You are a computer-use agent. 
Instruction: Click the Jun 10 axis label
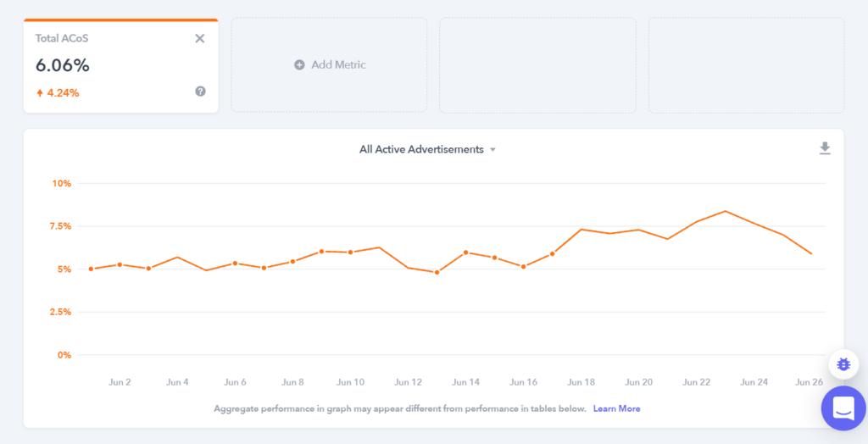350,382
